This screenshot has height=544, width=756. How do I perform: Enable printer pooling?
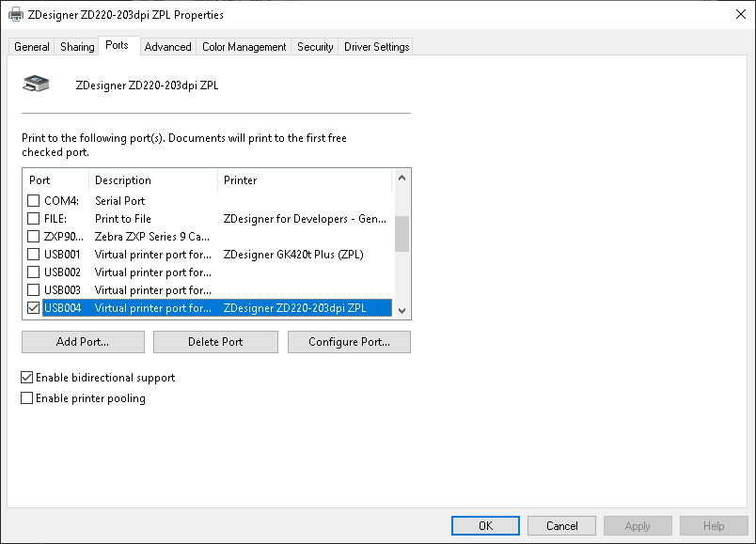[27, 397]
